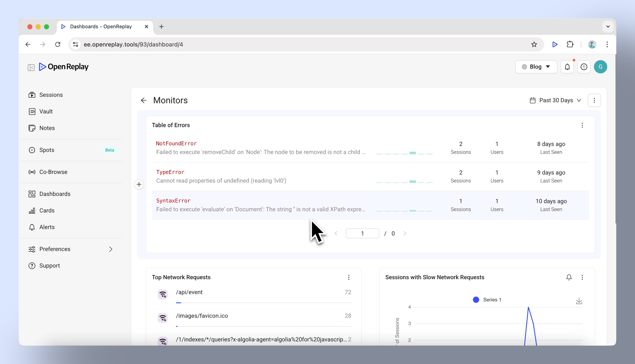Click the Beta badge next to Spots
The image size is (635, 364).
[110, 150]
